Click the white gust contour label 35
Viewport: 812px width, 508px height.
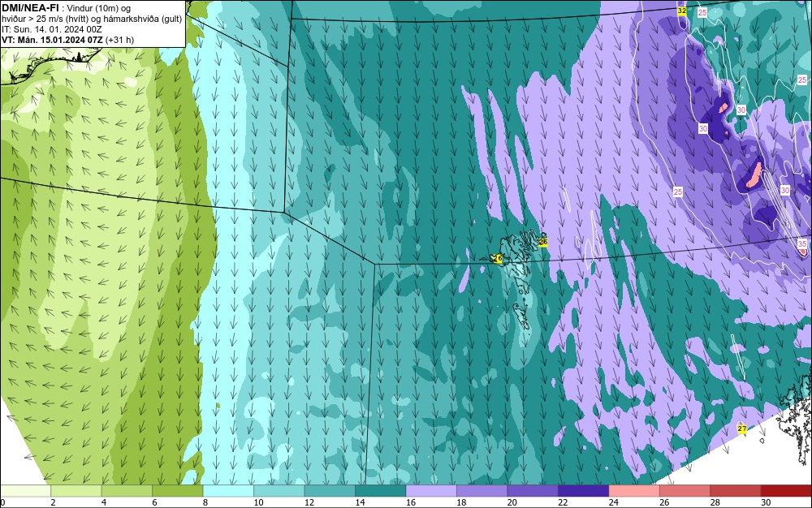click(802, 243)
